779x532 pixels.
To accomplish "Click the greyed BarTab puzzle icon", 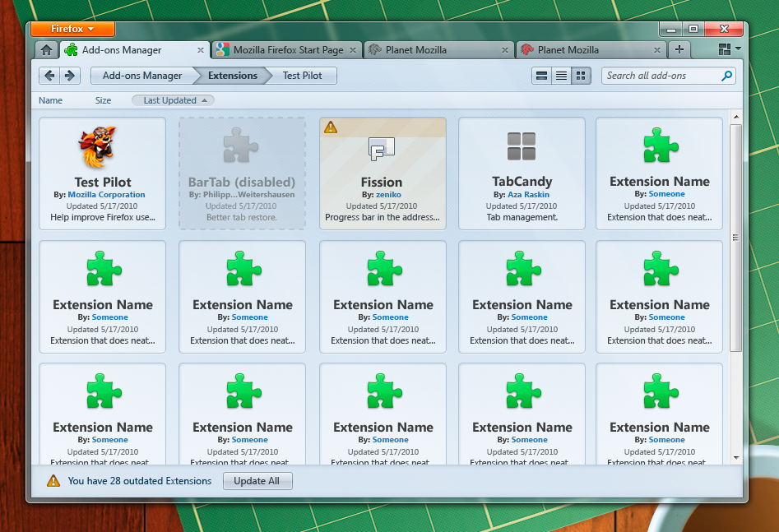I will tap(241, 146).
